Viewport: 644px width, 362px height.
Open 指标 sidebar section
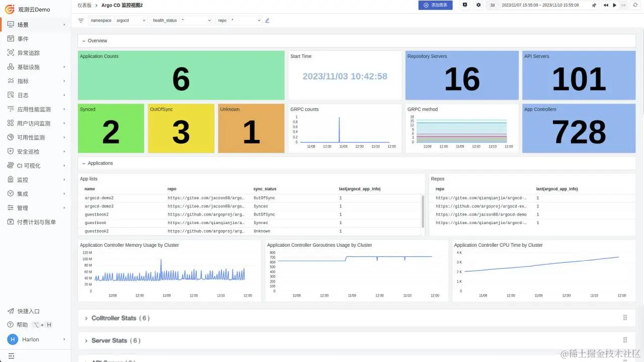(35, 81)
